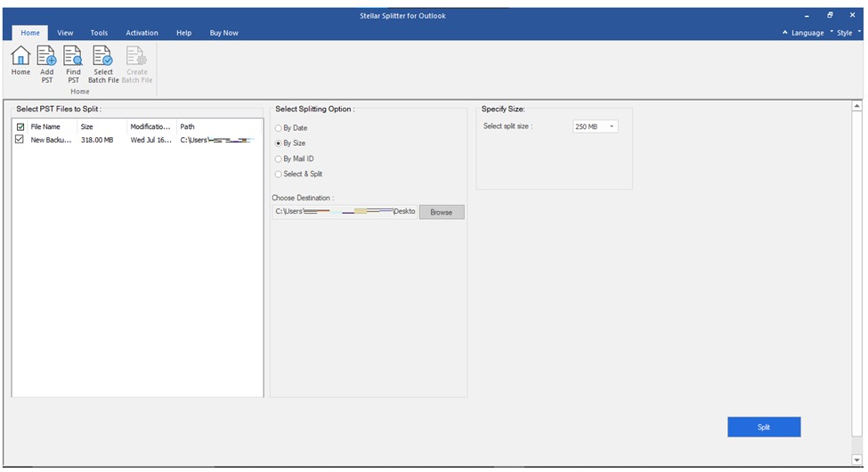Open the Language dropdown menu
The height and width of the screenshot is (472, 868).
click(807, 33)
